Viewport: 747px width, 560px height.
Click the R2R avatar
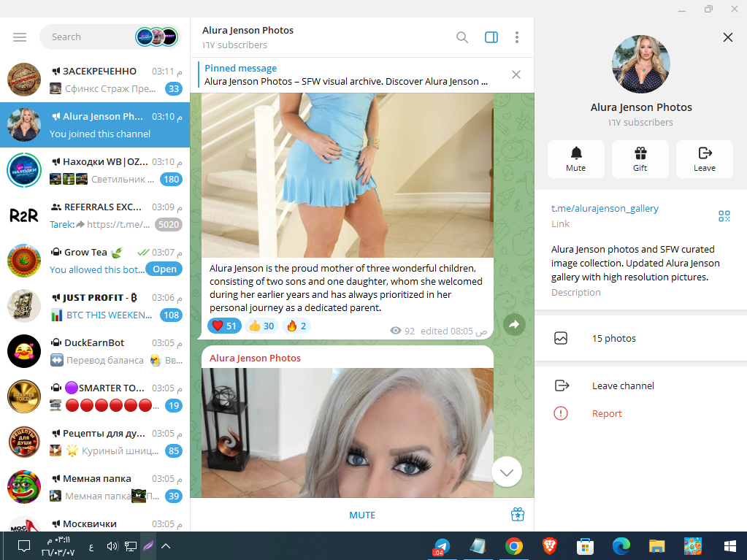click(24, 215)
